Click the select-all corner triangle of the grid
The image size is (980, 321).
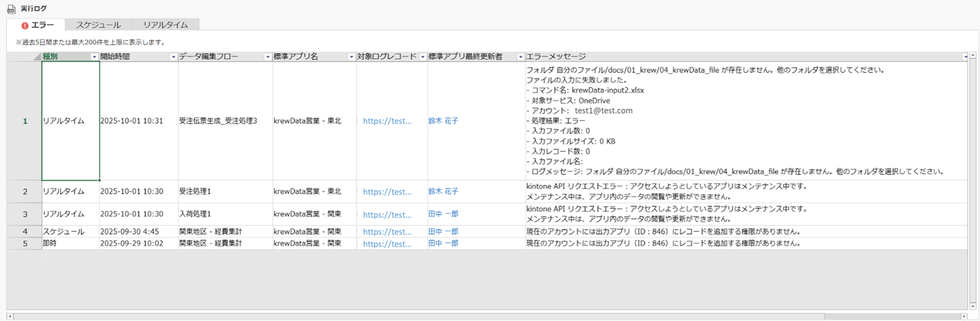coord(37,57)
